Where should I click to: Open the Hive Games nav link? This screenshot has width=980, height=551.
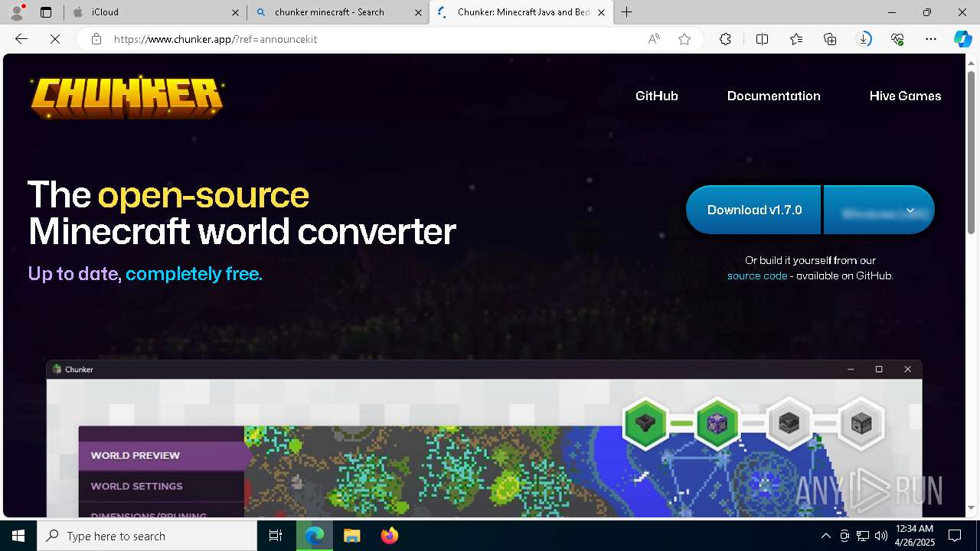click(905, 96)
